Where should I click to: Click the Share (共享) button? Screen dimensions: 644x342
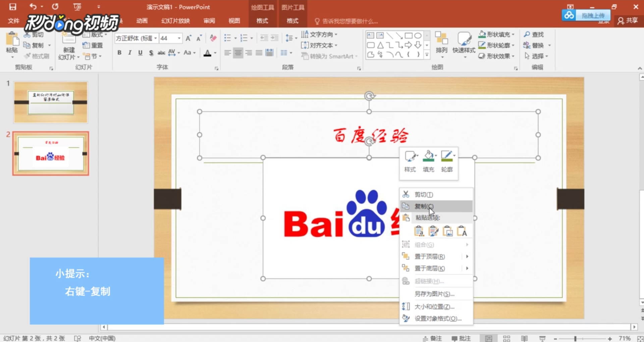click(628, 20)
